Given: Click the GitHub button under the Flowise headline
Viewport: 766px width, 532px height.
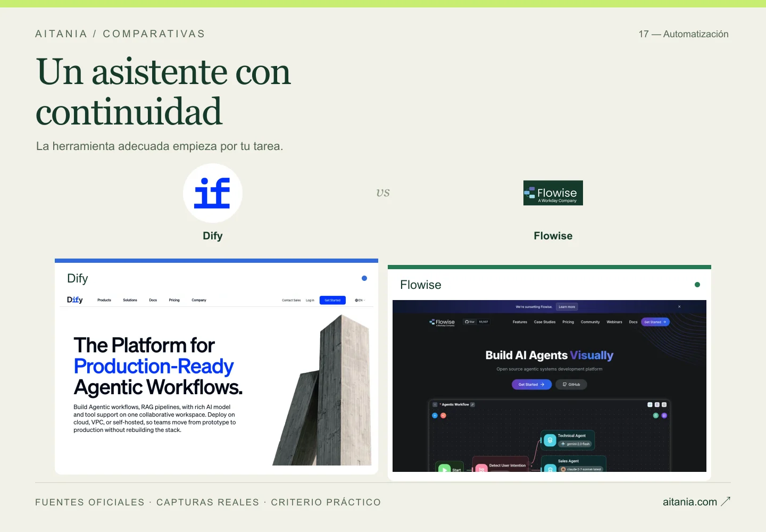Looking at the screenshot, I should click(571, 385).
